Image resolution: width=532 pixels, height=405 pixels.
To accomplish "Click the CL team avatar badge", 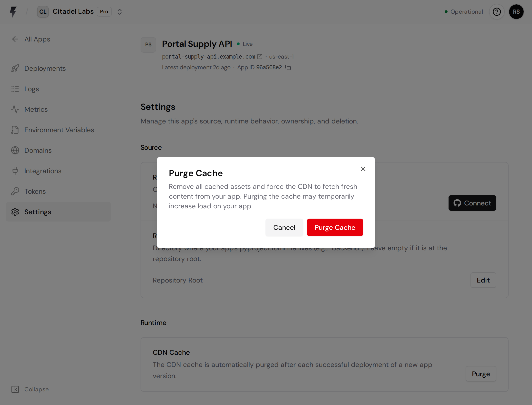I will pos(43,12).
